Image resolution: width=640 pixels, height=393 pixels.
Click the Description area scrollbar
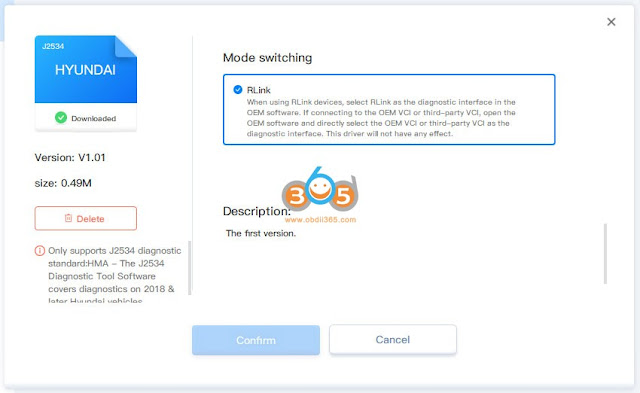click(605, 253)
